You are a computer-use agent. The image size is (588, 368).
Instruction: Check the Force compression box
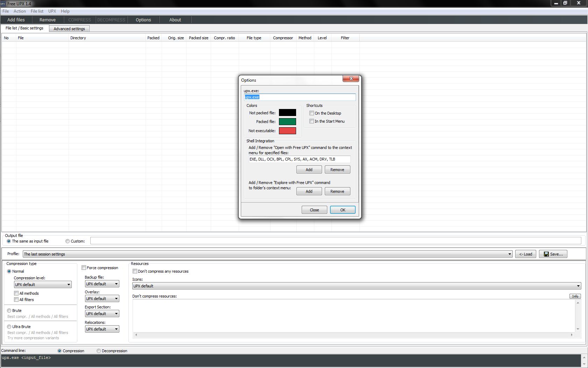[x=84, y=268]
